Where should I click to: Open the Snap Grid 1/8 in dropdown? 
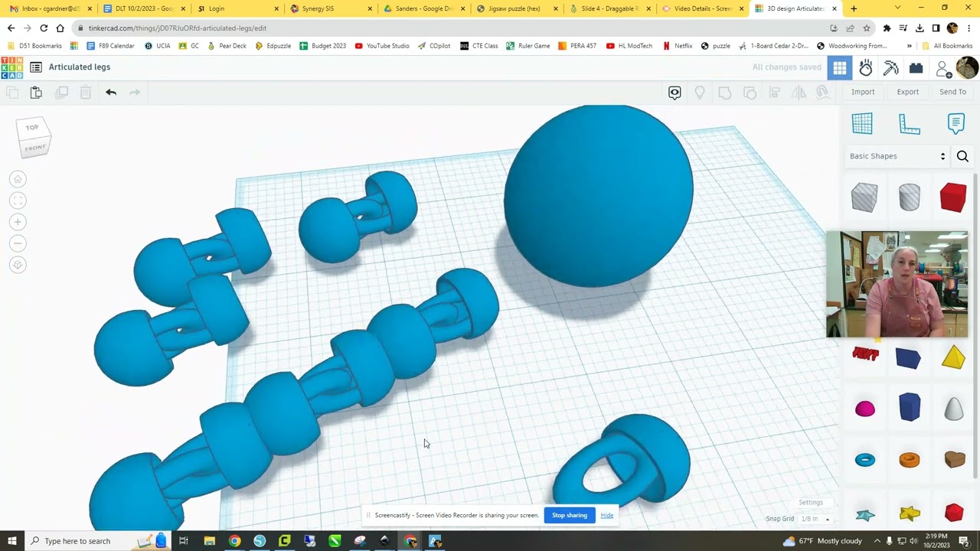(815, 519)
